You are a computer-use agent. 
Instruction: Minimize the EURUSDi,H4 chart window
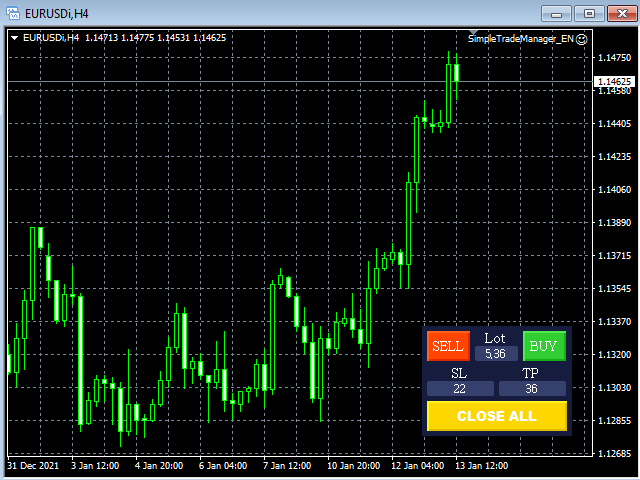tap(556, 14)
